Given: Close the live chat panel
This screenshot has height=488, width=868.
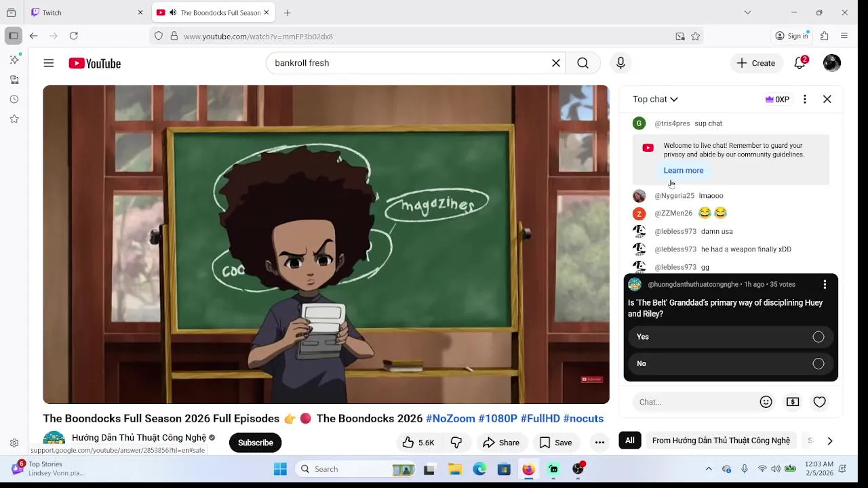Looking at the screenshot, I should click(827, 99).
